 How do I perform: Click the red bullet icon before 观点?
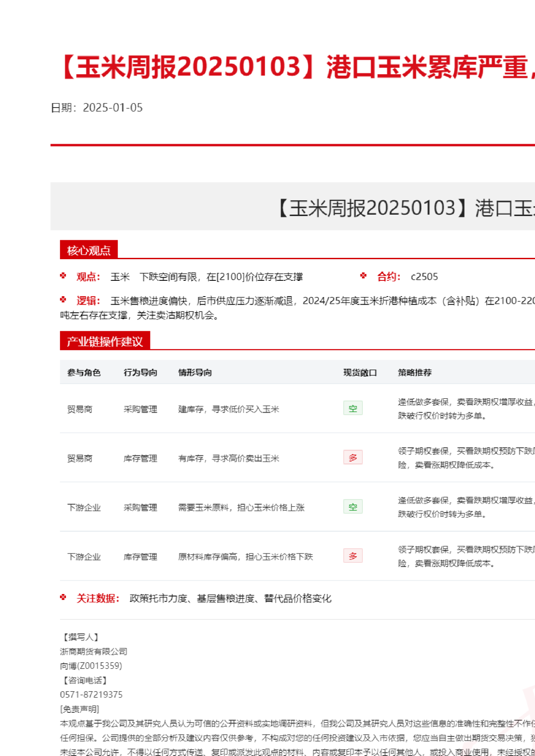(63, 276)
